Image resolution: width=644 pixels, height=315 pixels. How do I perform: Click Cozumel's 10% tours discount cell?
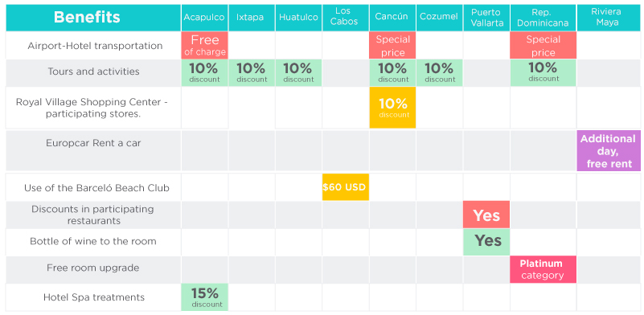(x=440, y=72)
